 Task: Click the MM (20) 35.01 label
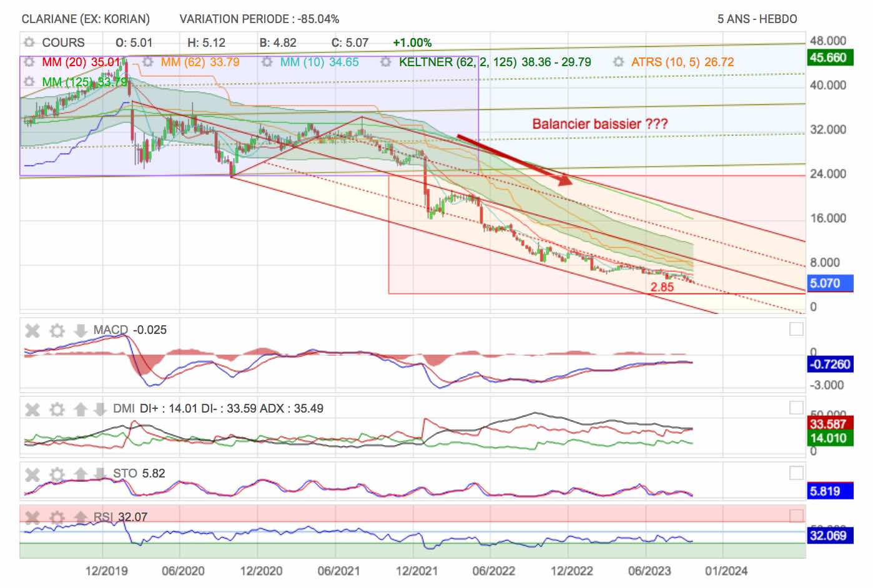pyautogui.click(x=81, y=62)
